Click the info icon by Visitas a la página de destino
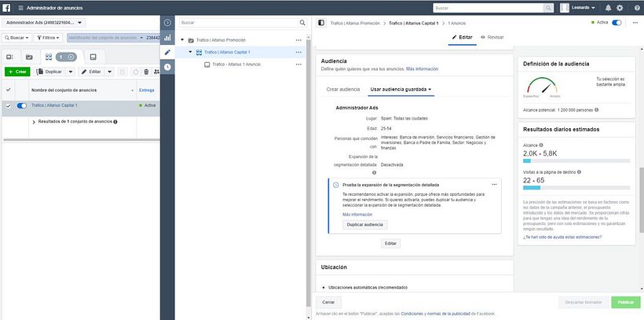This screenshot has height=320, width=644. [579, 172]
